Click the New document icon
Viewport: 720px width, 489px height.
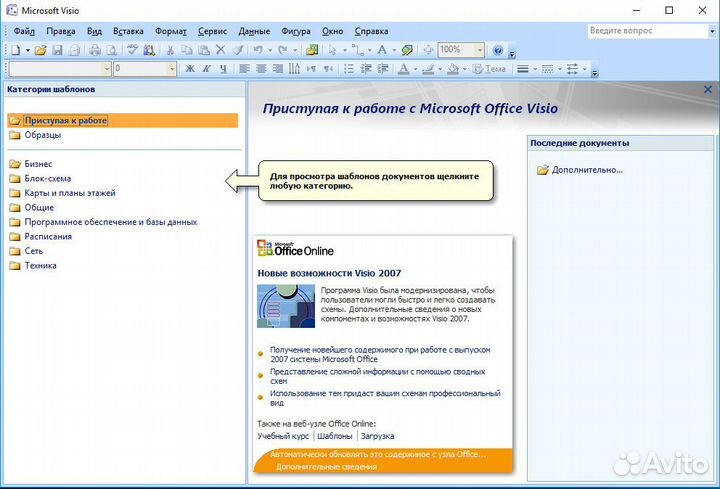pos(16,50)
